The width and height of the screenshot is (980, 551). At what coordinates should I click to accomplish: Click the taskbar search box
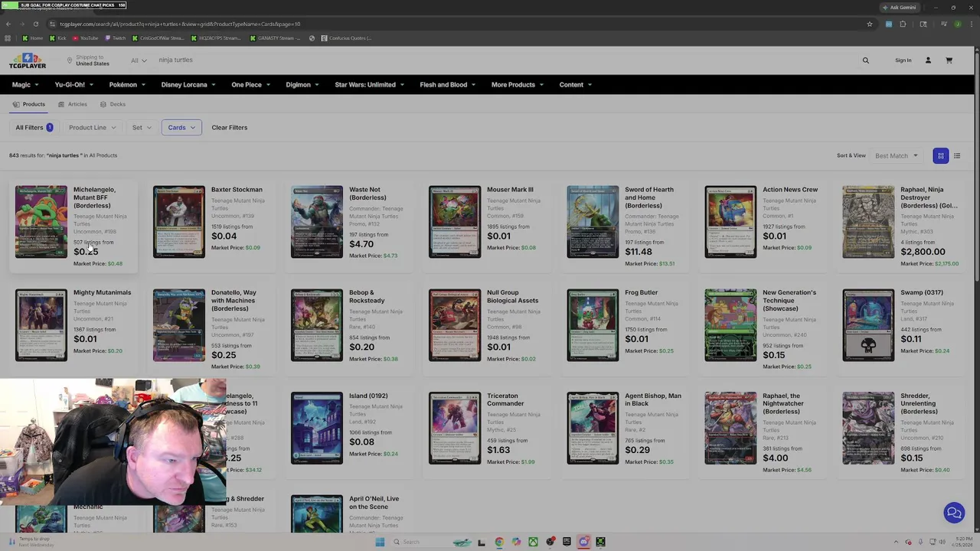(433, 542)
